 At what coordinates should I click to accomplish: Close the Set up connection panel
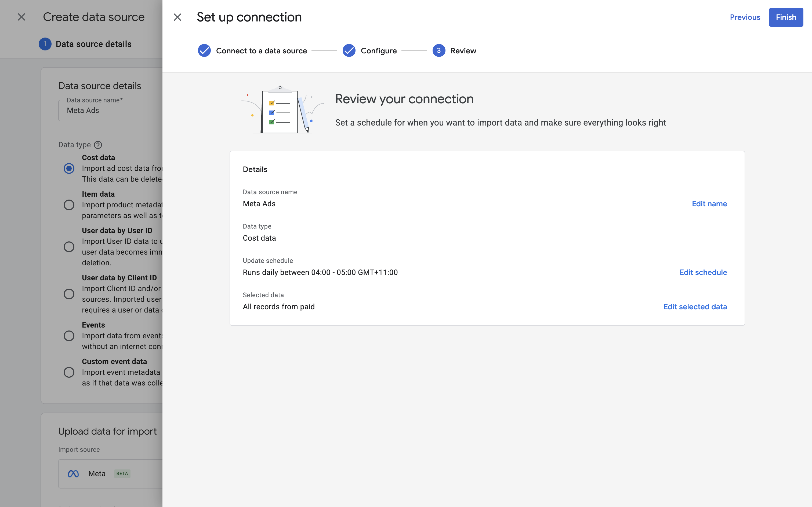point(177,17)
